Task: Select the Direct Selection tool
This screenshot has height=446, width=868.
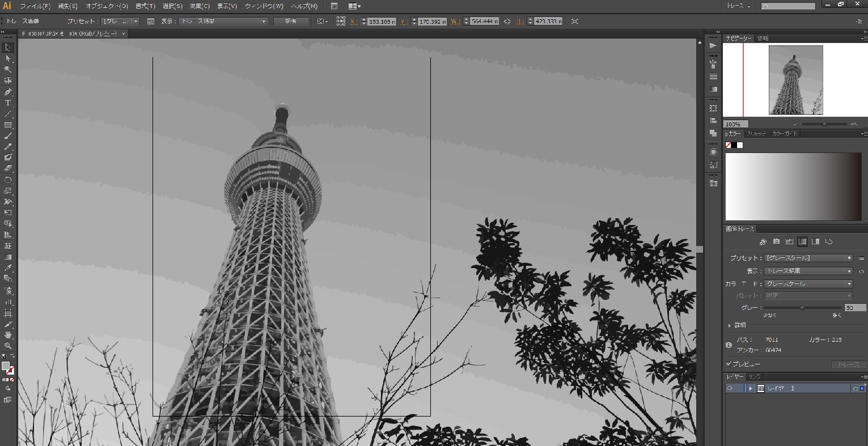Action: (8, 59)
